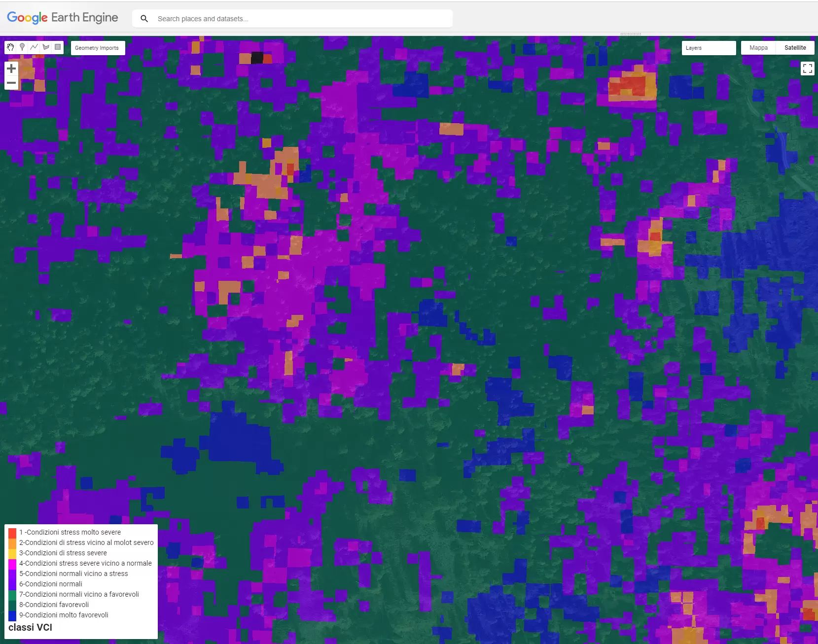The width and height of the screenshot is (818, 644).
Task: Switch basemap to Mappa
Action: point(758,48)
